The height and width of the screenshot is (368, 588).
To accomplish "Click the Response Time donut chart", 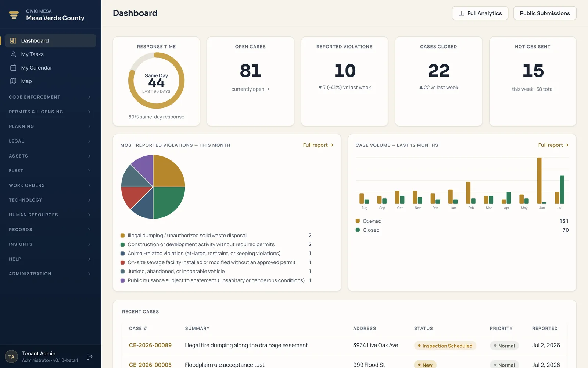I will point(156,81).
